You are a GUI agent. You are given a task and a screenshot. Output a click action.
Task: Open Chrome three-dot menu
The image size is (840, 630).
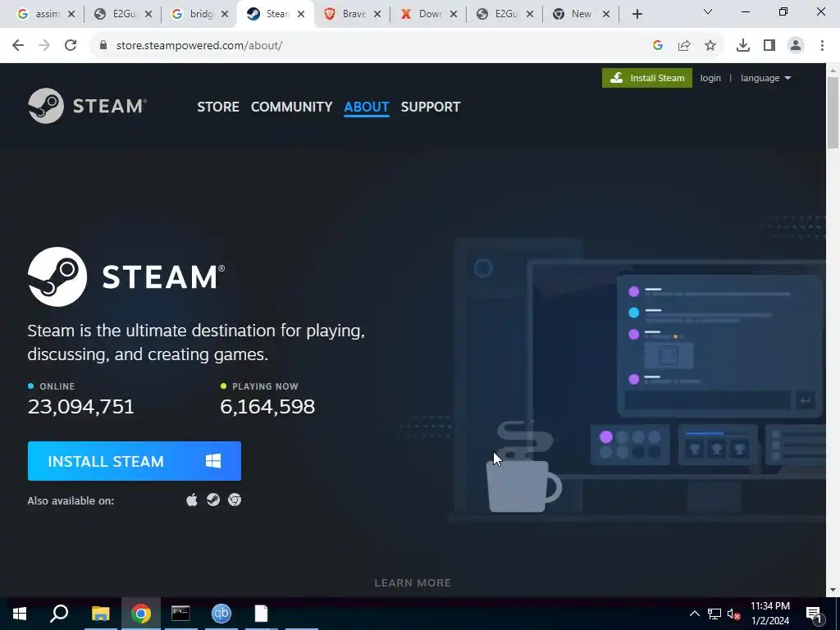pyautogui.click(x=822, y=46)
